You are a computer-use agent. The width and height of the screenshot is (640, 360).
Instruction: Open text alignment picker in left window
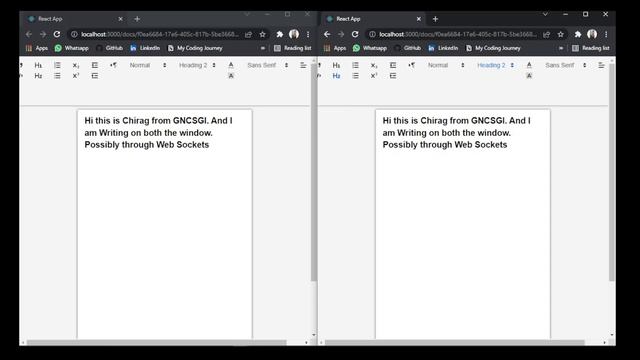point(303,65)
